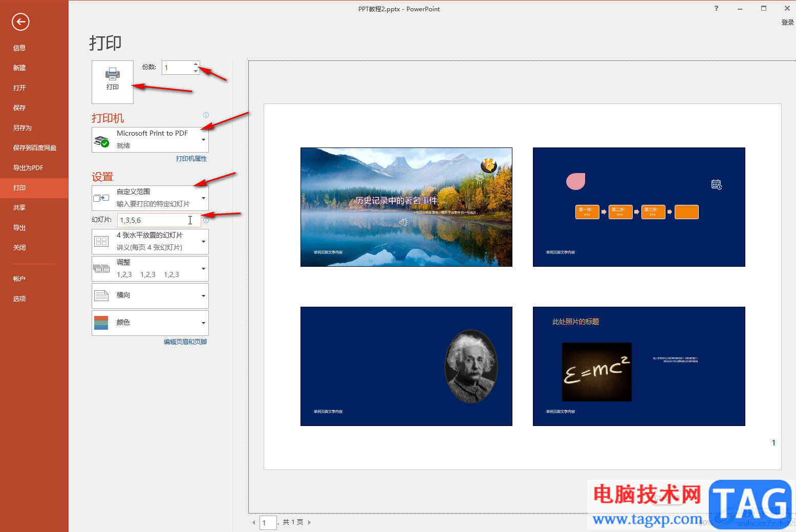
Task: Select the 打印 sidebar item
Action: [x=34, y=188]
